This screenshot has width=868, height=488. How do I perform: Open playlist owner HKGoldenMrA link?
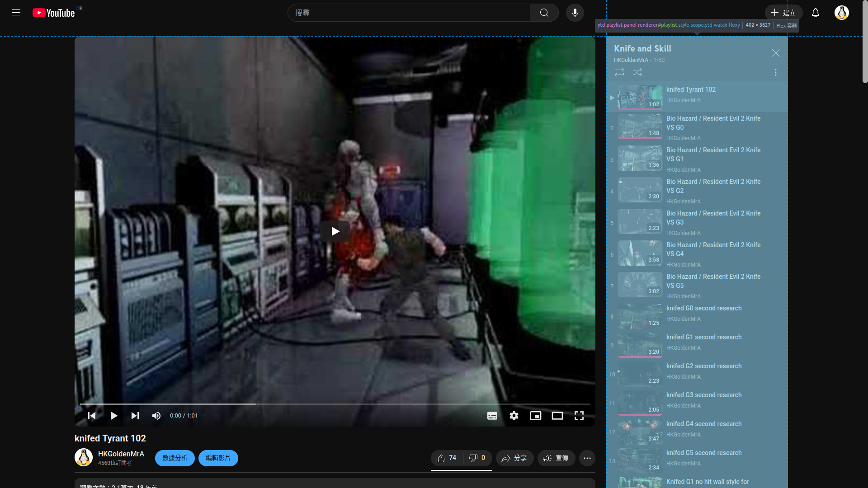pyautogui.click(x=631, y=60)
